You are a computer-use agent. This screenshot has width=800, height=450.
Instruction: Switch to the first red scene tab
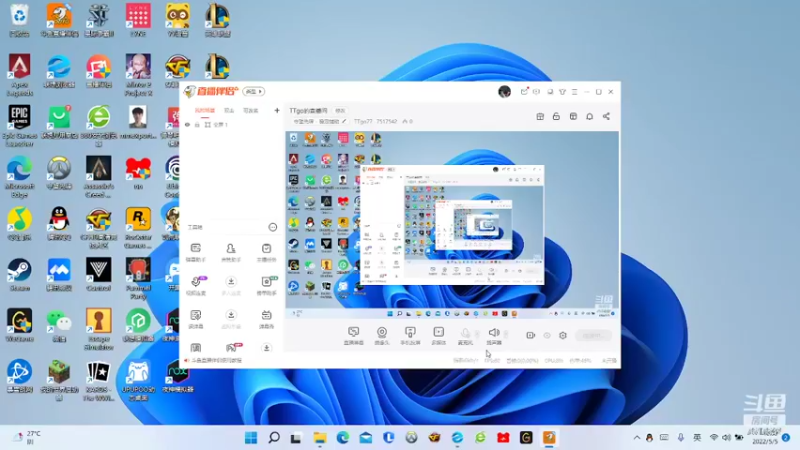click(x=205, y=110)
